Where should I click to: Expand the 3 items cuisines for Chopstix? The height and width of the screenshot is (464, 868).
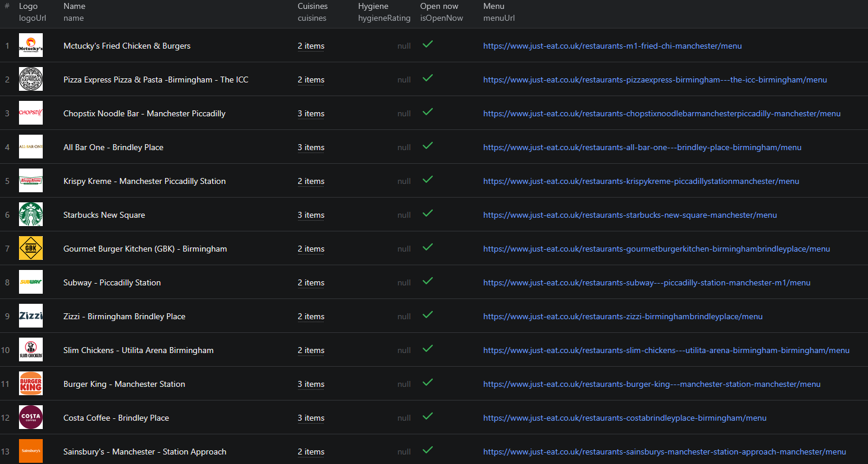[x=311, y=113]
